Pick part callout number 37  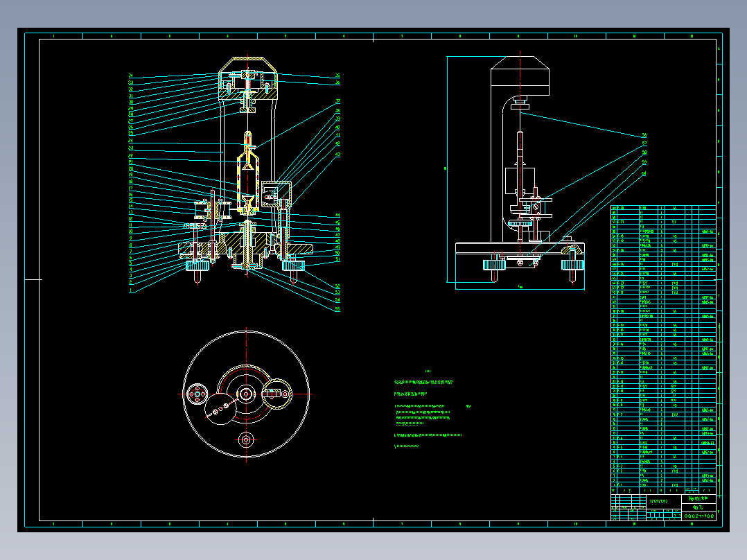337,101
